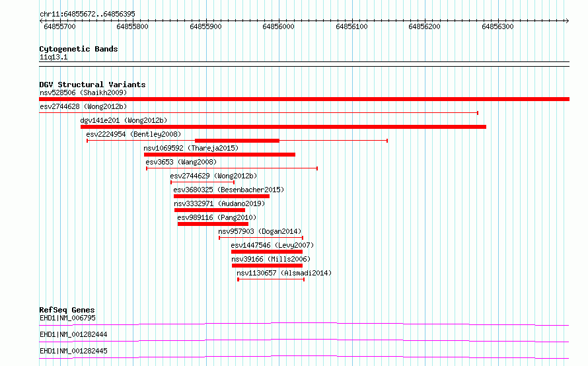Image resolution: width=588 pixels, height=366 pixels.
Task: Click the RefSeq Genes track title
Action: pos(67,310)
